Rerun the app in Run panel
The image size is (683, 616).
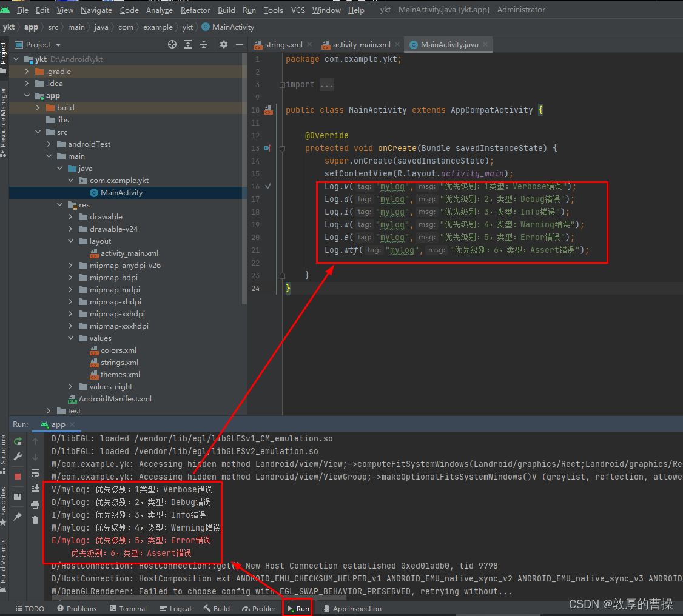click(18, 441)
